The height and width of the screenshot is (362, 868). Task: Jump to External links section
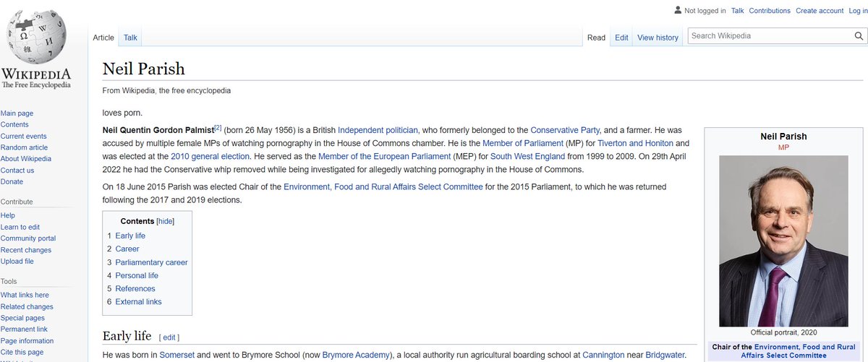[x=139, y=301]
